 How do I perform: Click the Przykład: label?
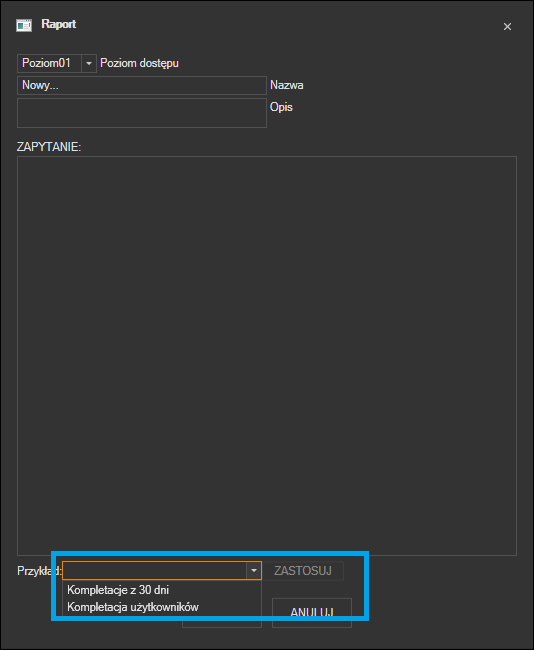point(39,571)
